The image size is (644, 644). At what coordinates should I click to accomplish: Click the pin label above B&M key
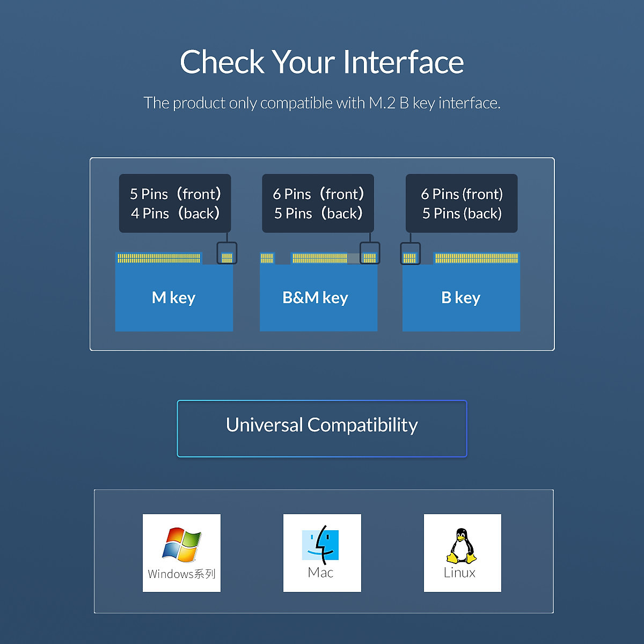click(x=318, y=203)
